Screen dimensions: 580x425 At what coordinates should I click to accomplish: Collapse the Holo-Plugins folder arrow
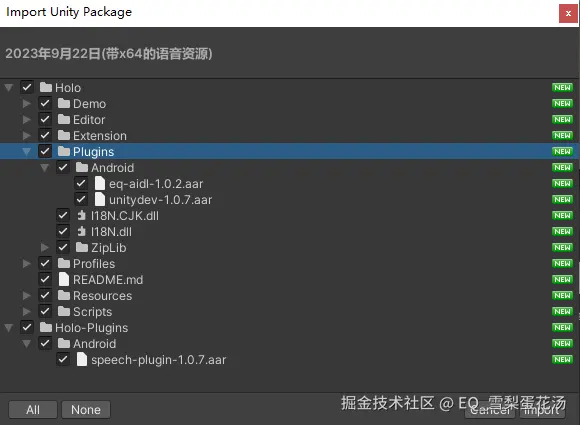coord(9,327)
